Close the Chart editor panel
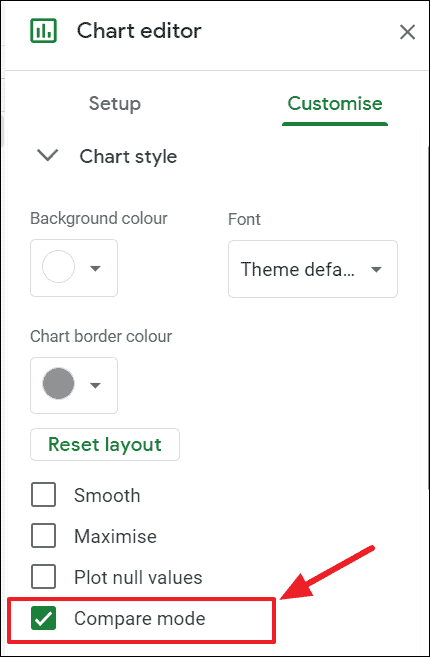This screenshot has width=430, height=657. tap(407, 32)
